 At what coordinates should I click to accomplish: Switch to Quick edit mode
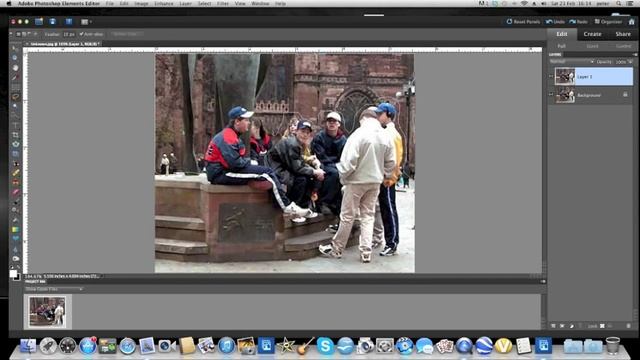(x=592, y=46)
